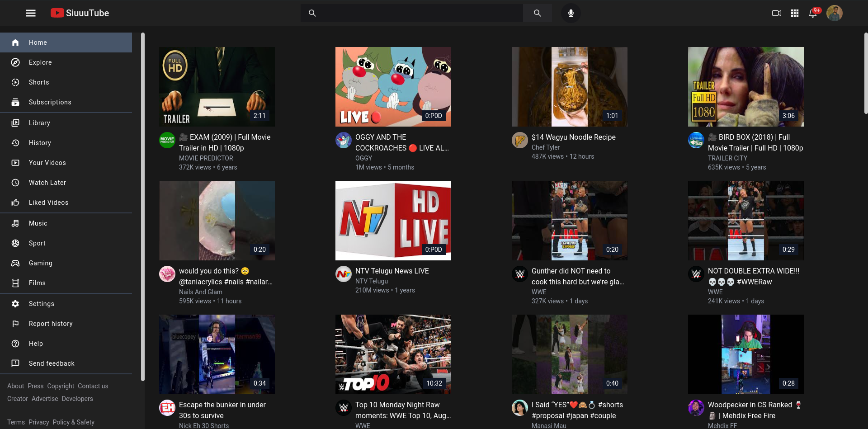Open "Escape the bunker in under" video title

[x=222, y=410]
